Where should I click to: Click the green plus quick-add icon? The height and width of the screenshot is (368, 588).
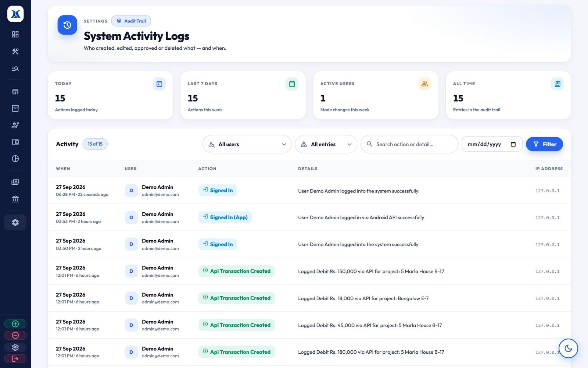15,324
